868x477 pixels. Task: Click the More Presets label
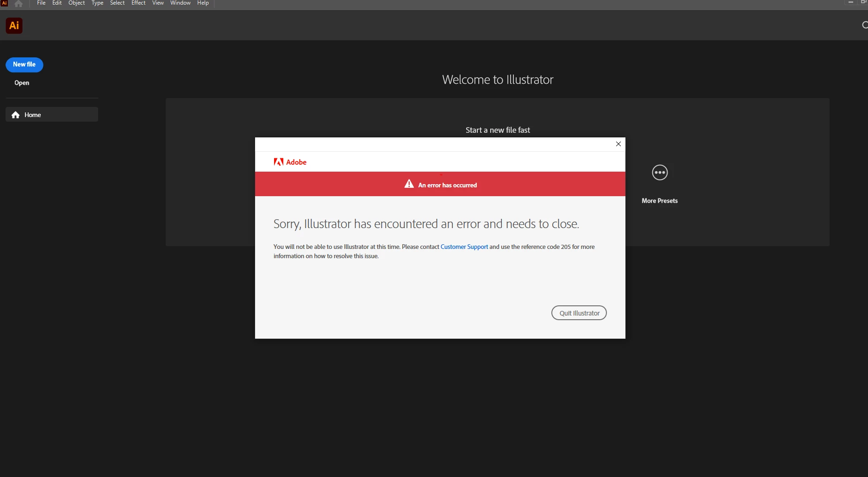pyautogui.click(x=660, y=201)
